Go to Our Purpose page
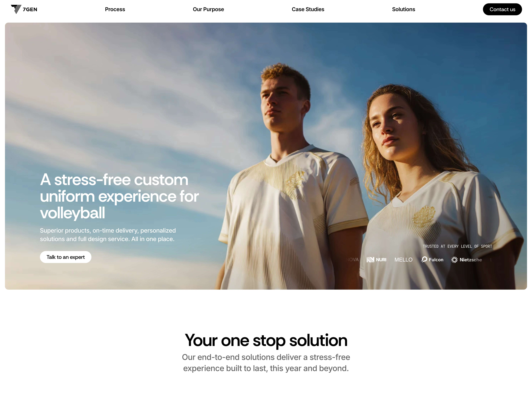Viewport: 532px width, 399px height. pyautogui.click(x=208, y=9)
